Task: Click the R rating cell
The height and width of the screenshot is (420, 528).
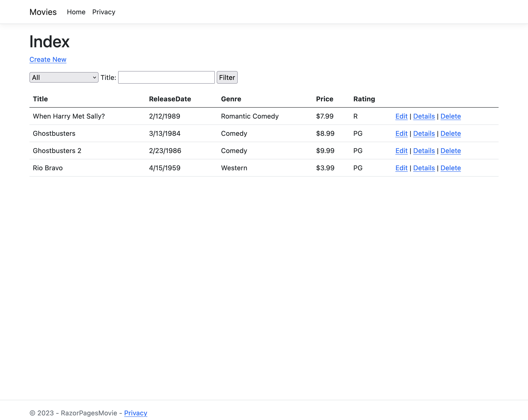Action: 355,116
